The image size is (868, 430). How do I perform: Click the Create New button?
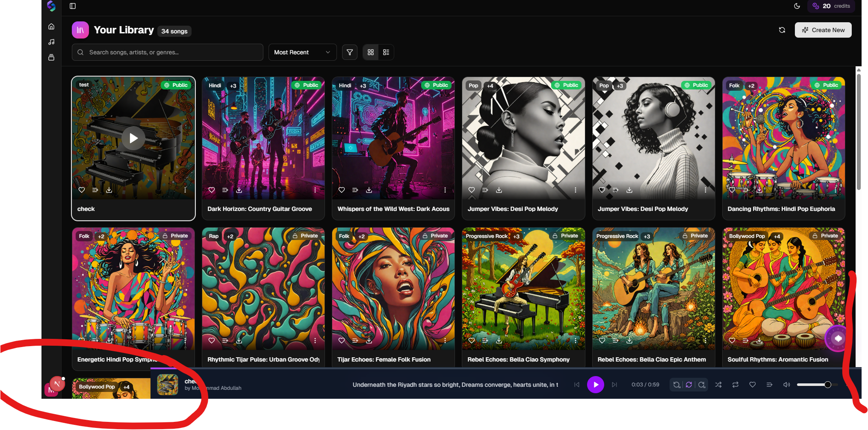(823, 30)
